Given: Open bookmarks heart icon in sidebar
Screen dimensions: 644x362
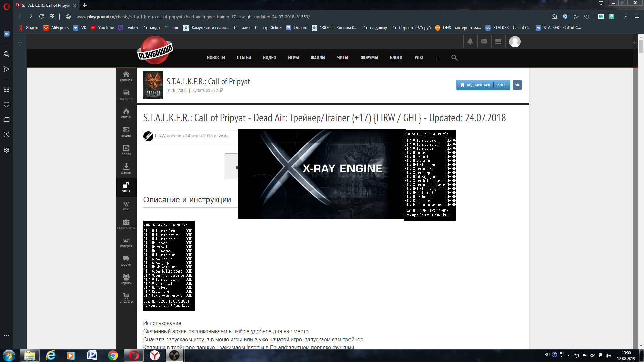Looking at the screenshot, I should coord(6,105).
